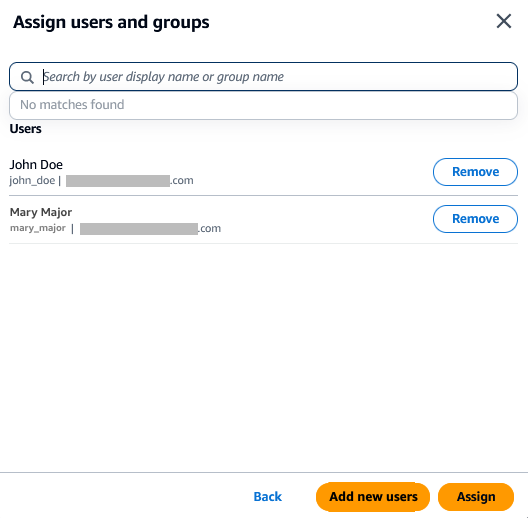Screen dimensions: 528x518
Task: Go Back to the previous step
Action: (x=267, y=496)
